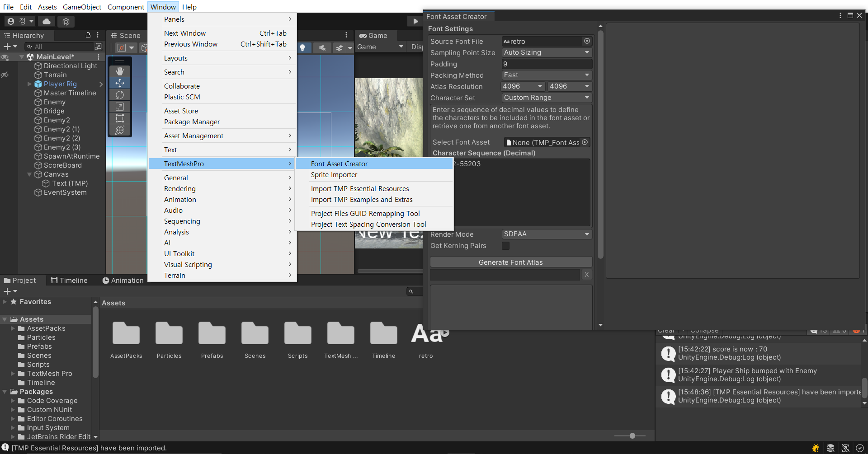Open the Hierarchy panel options menu
This screenshot has height=454, width=868.
(98, 35)
